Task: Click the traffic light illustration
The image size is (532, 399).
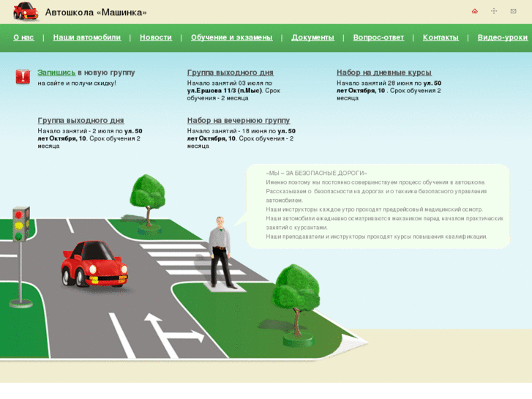Action: 21,257
